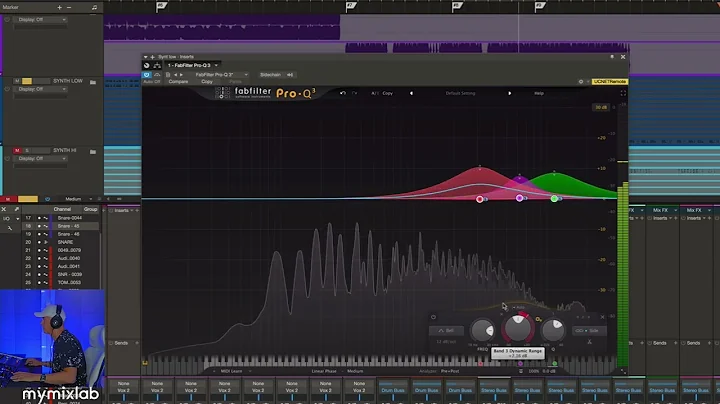Click the channel list pin icon
Viewport: 720px width, 404px height.
coord(17,209)
